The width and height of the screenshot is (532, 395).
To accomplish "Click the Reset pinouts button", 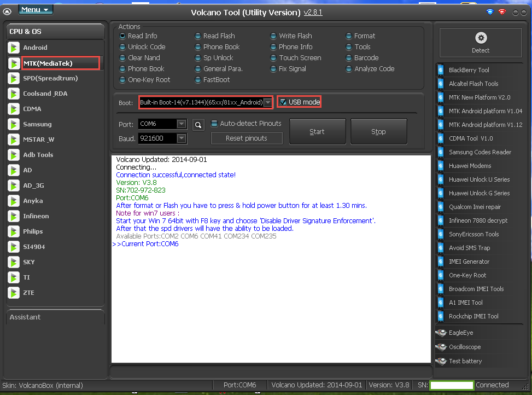I will click(247, 138).
